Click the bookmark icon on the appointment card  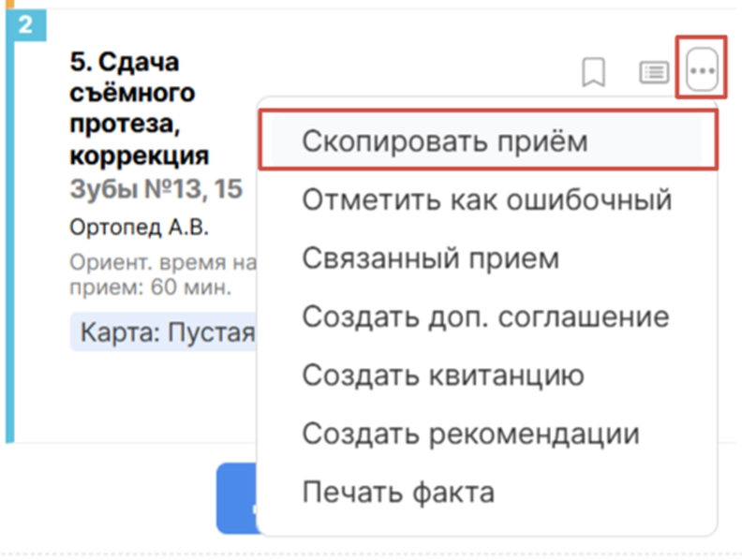pyautogui.click(x=593, y=72)
